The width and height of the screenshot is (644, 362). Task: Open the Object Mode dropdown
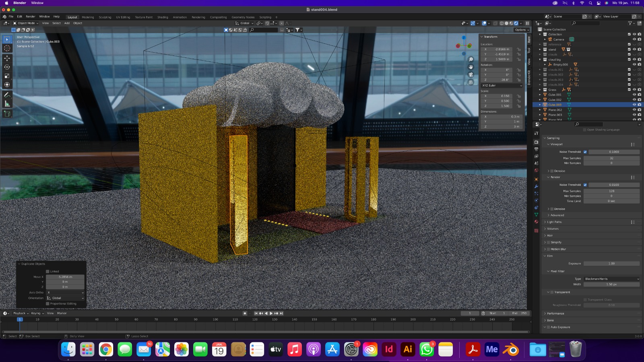(x=26, y=23)
